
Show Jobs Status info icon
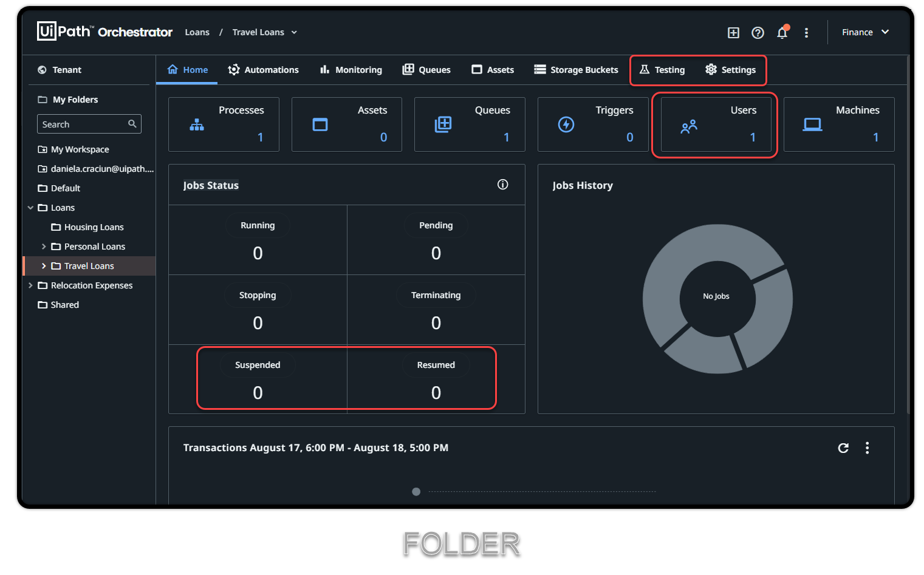[502, 185]
